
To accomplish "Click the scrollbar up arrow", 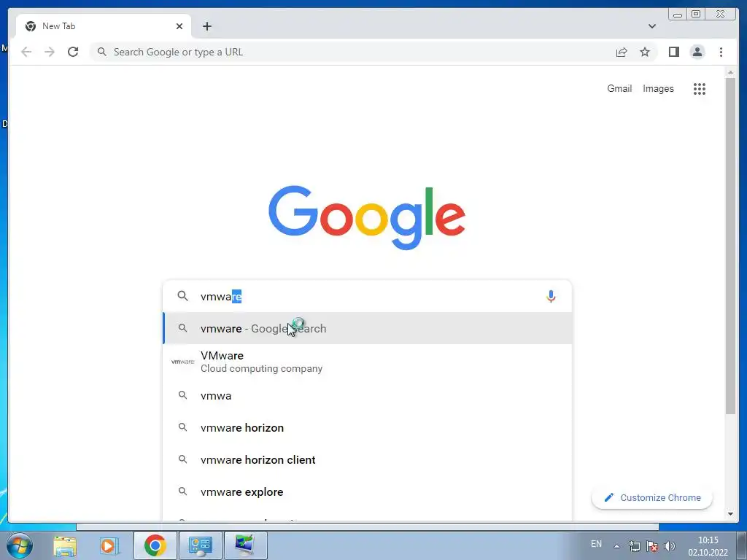I will pos(730,72).
